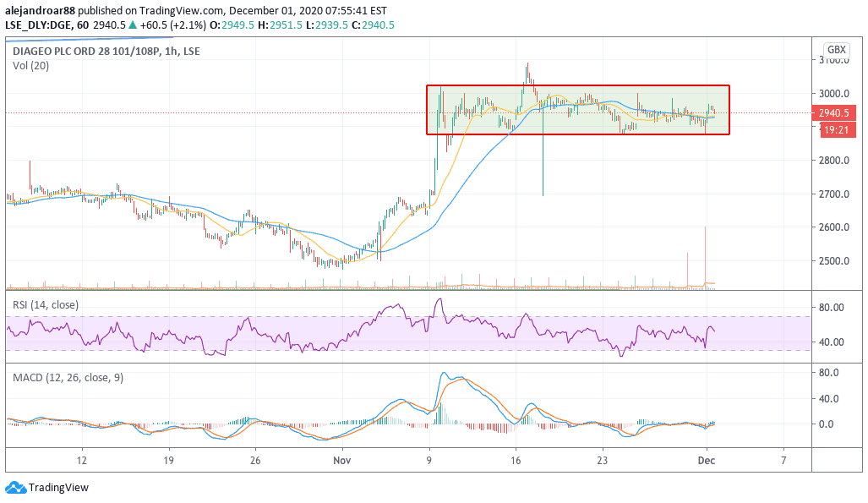The image size is (868, 503).
Task: Open author profile alejandroar88
Action: pos(40,10)
